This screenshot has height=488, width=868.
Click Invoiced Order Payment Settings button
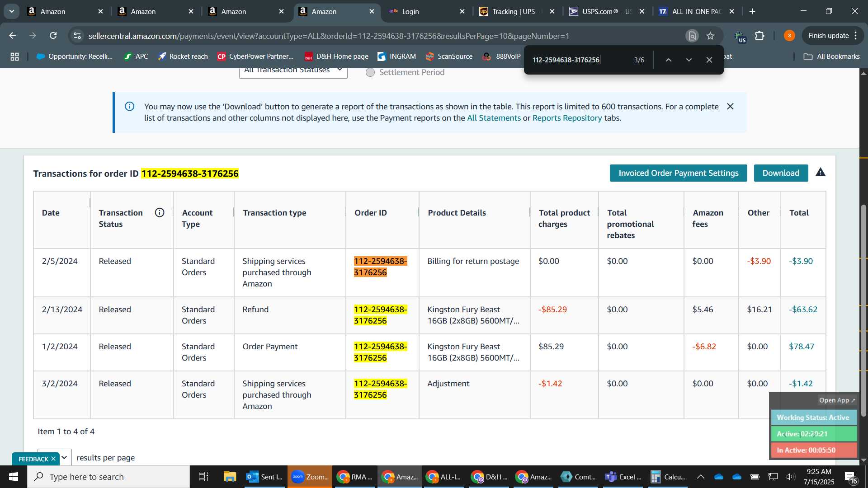tap(678, 173)
